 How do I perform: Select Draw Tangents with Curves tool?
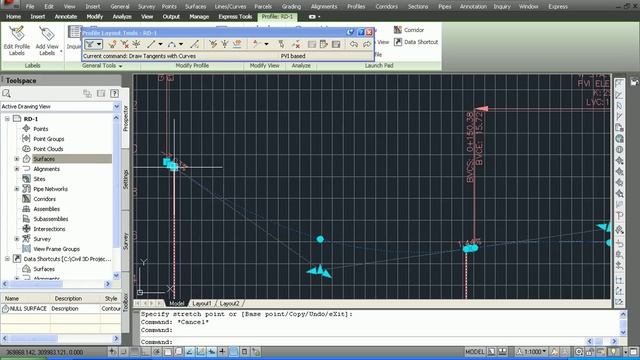[x=89, y=44]
